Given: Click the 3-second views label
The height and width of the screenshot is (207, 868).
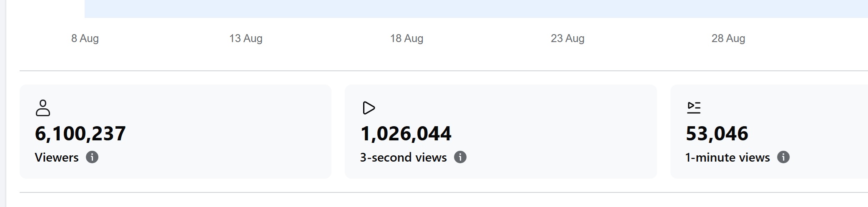Looking at the screenshot, I should [404, 157].
